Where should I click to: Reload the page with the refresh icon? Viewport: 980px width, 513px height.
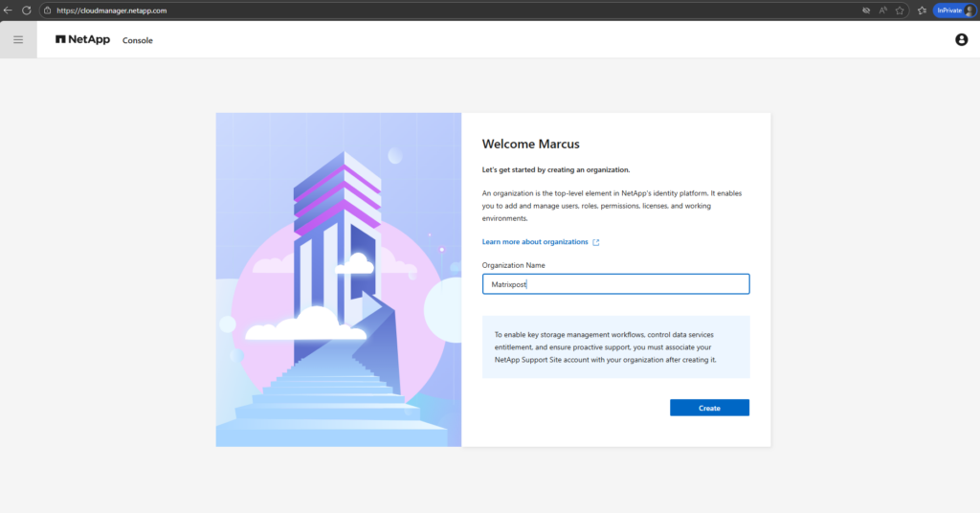[x=27, y=10]
